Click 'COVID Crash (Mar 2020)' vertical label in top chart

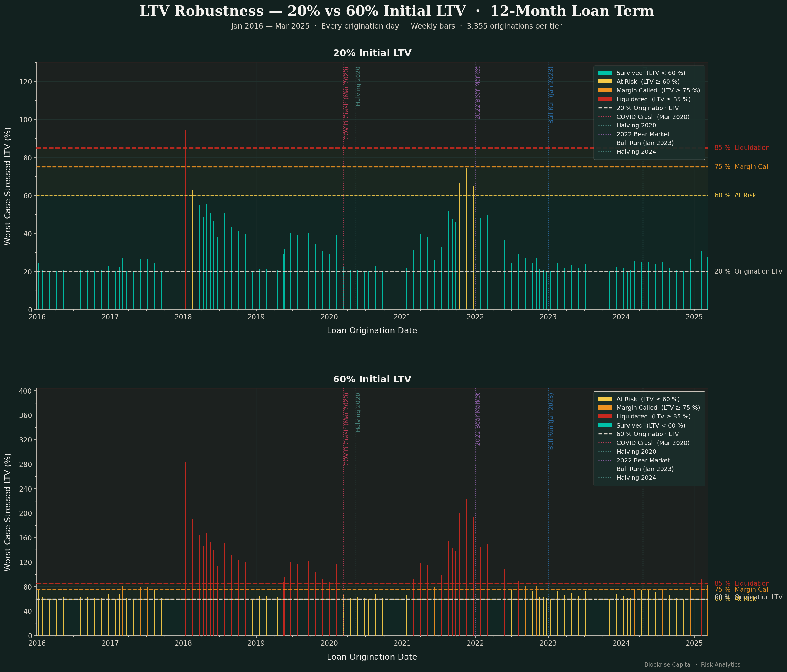coord(346,103)
